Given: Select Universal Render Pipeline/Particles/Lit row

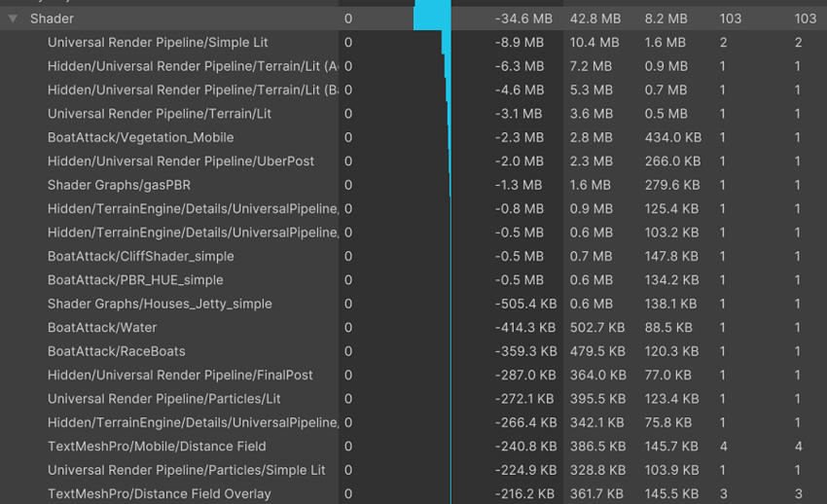Looking at the screenshot, I should pos(164,399).
